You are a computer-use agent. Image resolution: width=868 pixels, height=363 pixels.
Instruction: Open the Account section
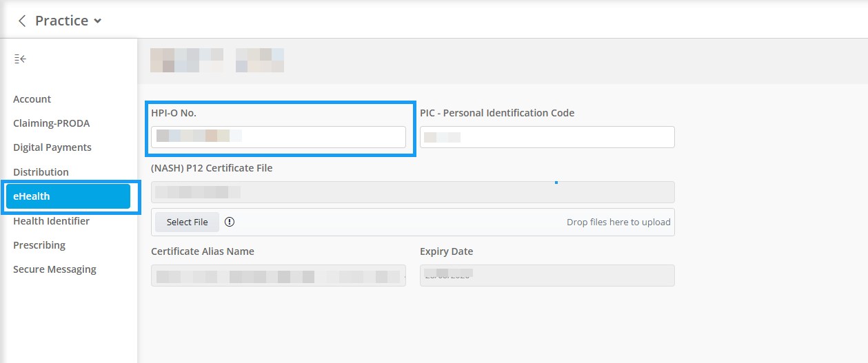32,99
